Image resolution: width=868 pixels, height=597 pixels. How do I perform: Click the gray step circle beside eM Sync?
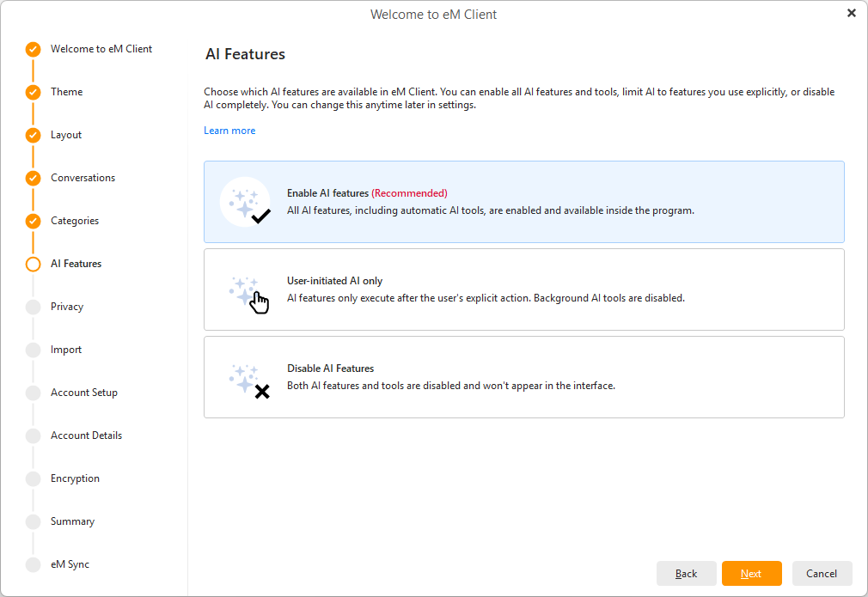pos(34,564)
